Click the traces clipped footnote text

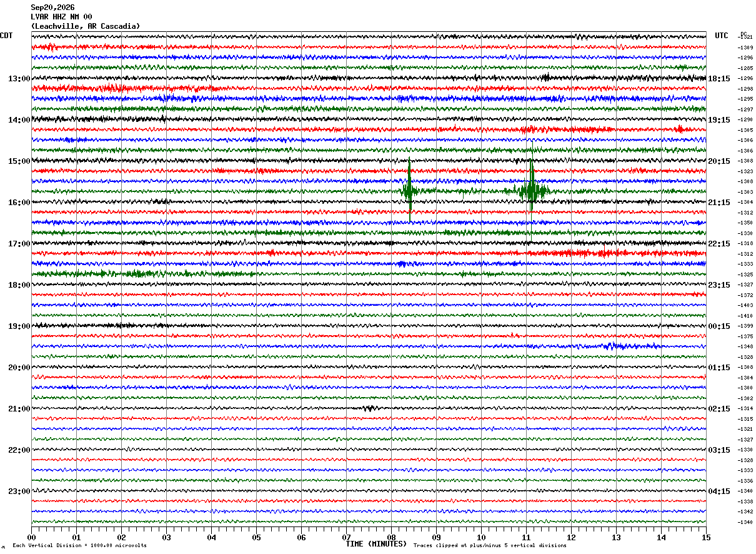tap(490, 545)
